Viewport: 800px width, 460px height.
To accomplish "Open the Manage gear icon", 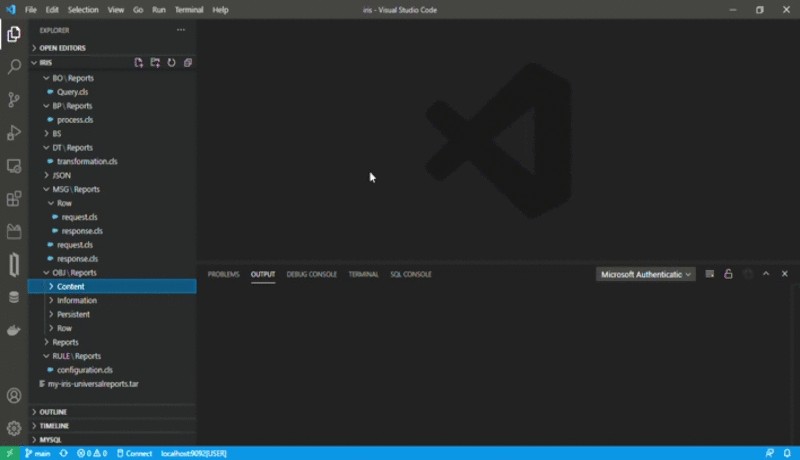I will pos(14,428).
